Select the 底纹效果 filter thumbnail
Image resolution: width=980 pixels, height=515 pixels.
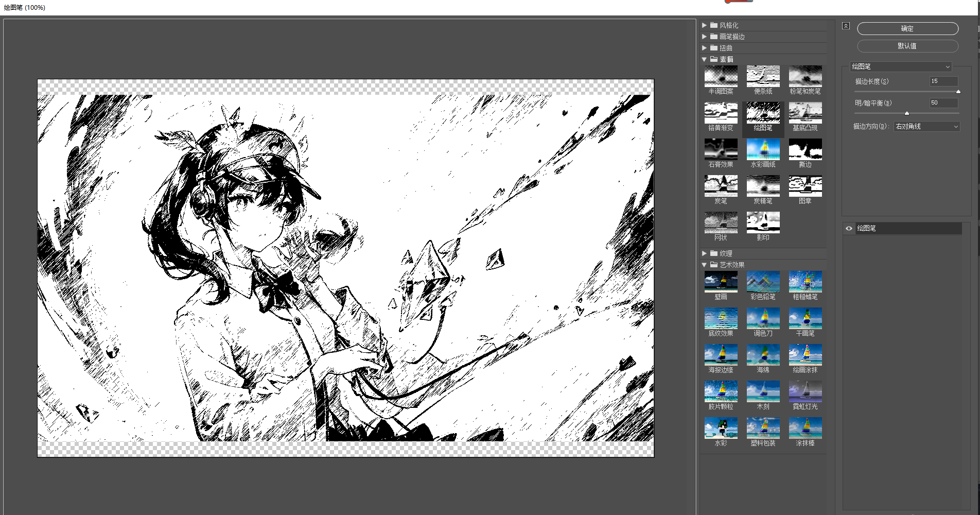coord(721,318)
